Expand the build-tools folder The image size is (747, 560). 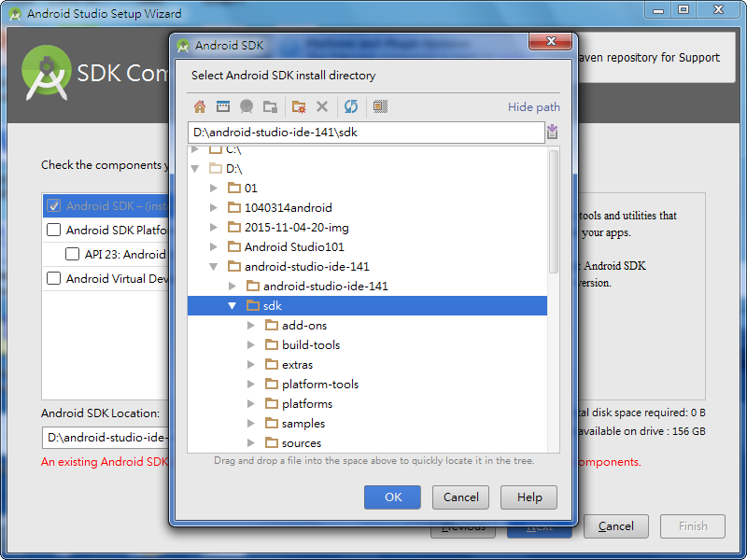tap(250, 344)
